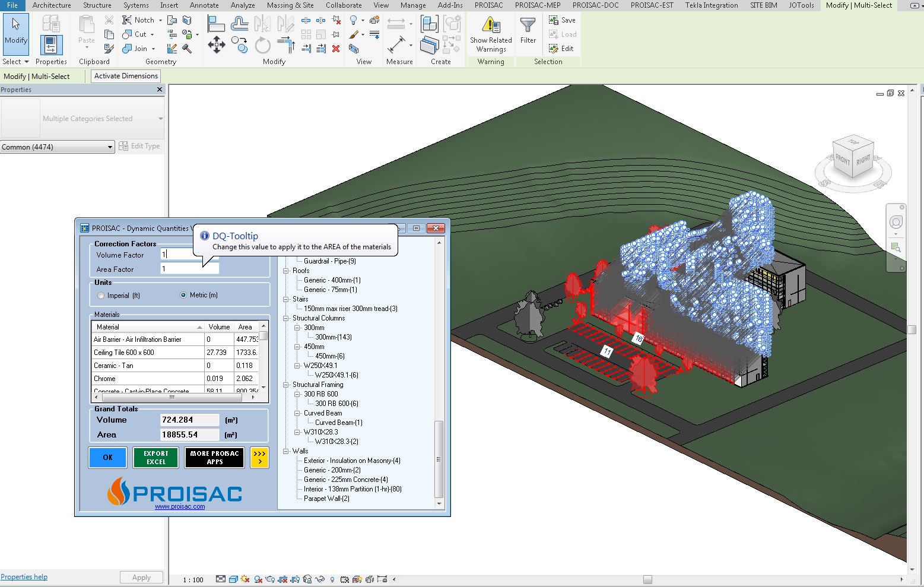Select the Metric (m) radio button
The width and height of the screenshot is (924, 587).
click(183, 295)
